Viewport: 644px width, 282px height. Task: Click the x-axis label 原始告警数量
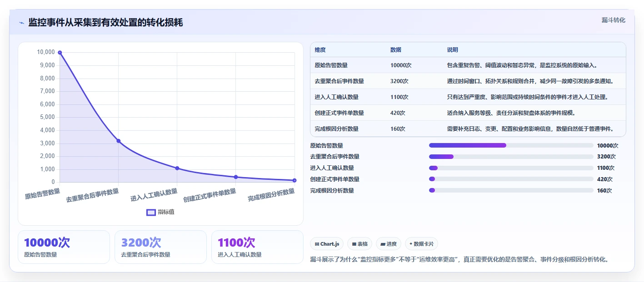coord(42,194)
